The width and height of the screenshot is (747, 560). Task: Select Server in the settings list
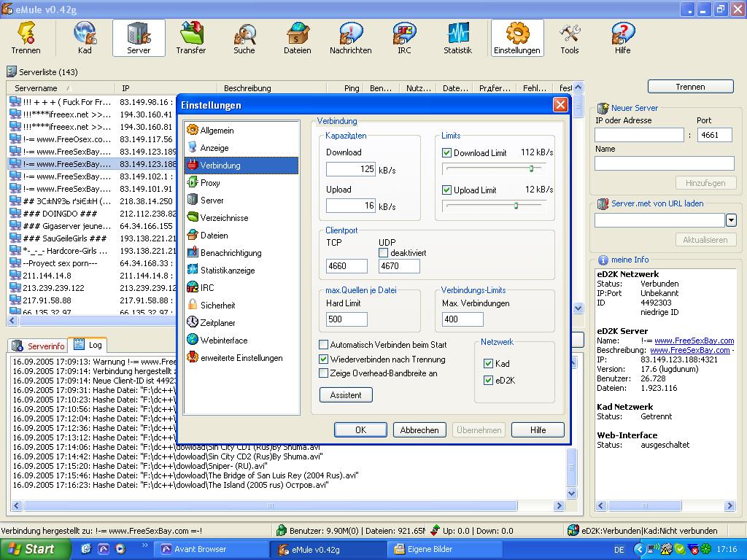click(241, 200)
